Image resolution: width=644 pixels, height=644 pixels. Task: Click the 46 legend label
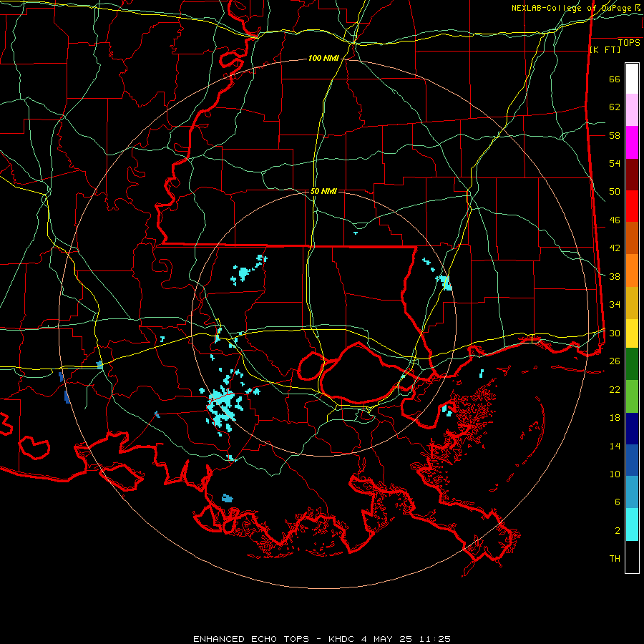click(x=615, y=220)
